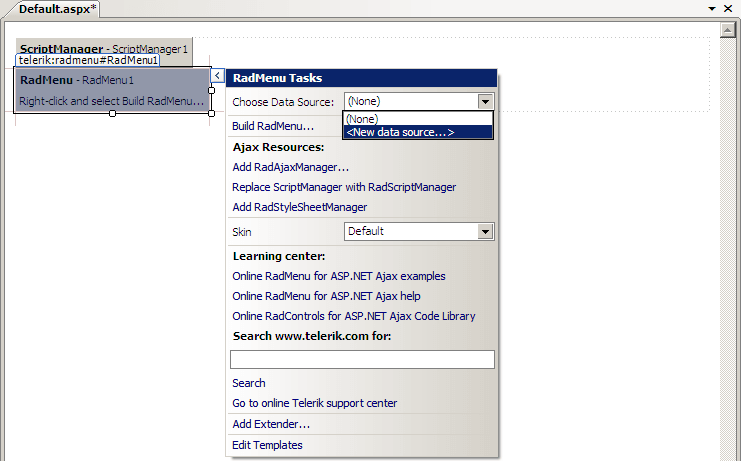Click the Search link
The height and width of the screenshot is (462, 741).
coord(249,383)
